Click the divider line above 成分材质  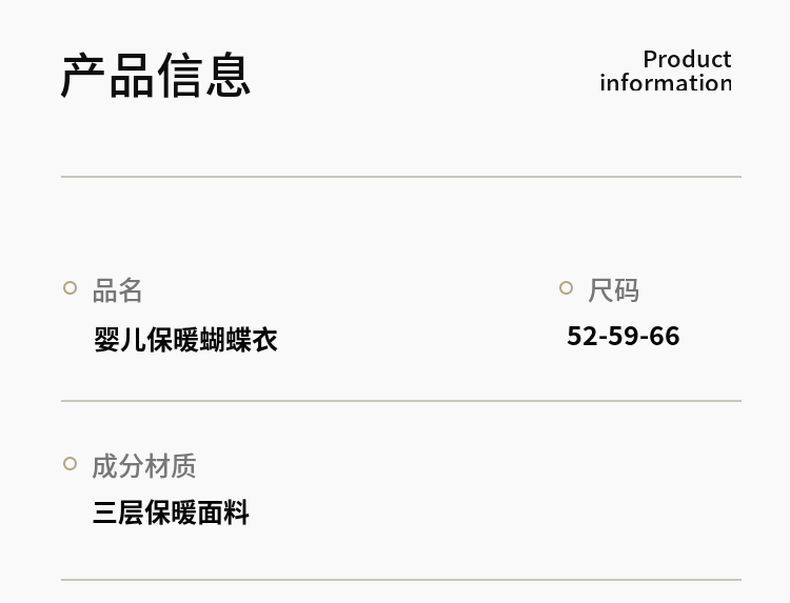coord(401,401)
